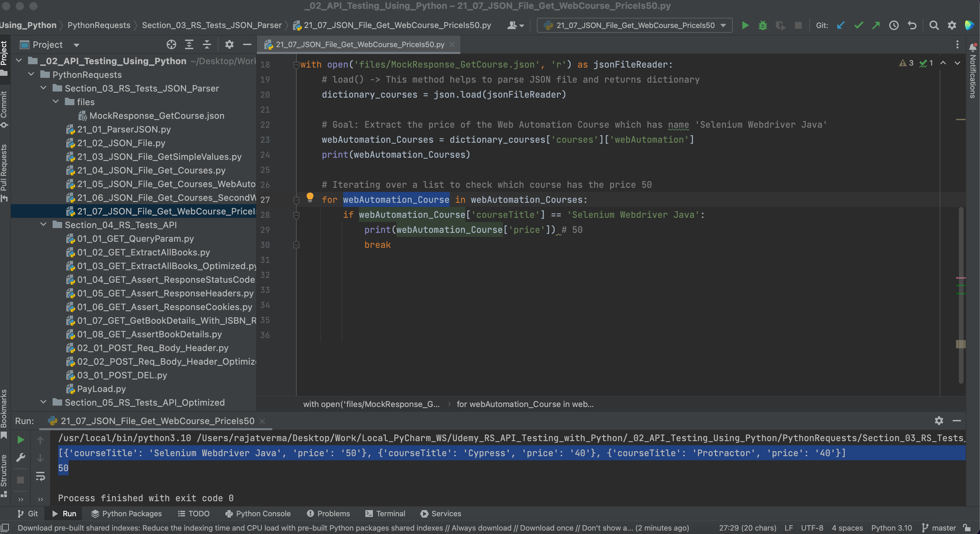Toggle fold marker on line 28
Image resolution: width=980 pixels, height=534 pixels.
click(296, 215)
